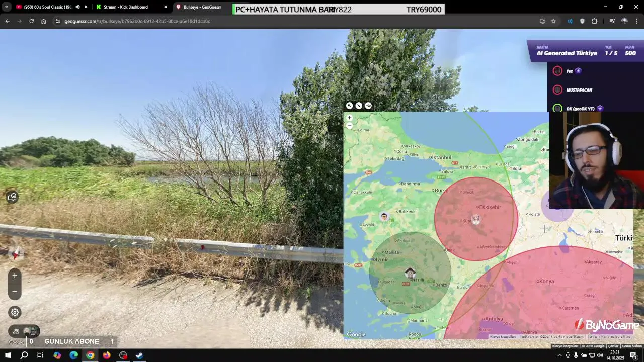Shrink the guess map with arrow icon

(359, 106)
